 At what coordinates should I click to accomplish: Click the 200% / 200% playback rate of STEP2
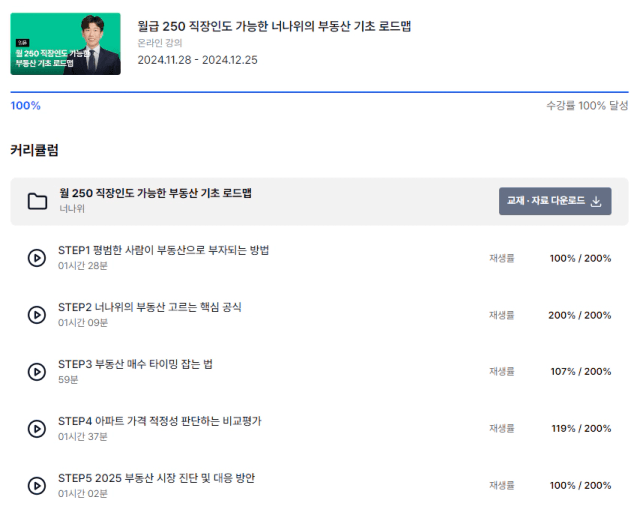[580, 315]
